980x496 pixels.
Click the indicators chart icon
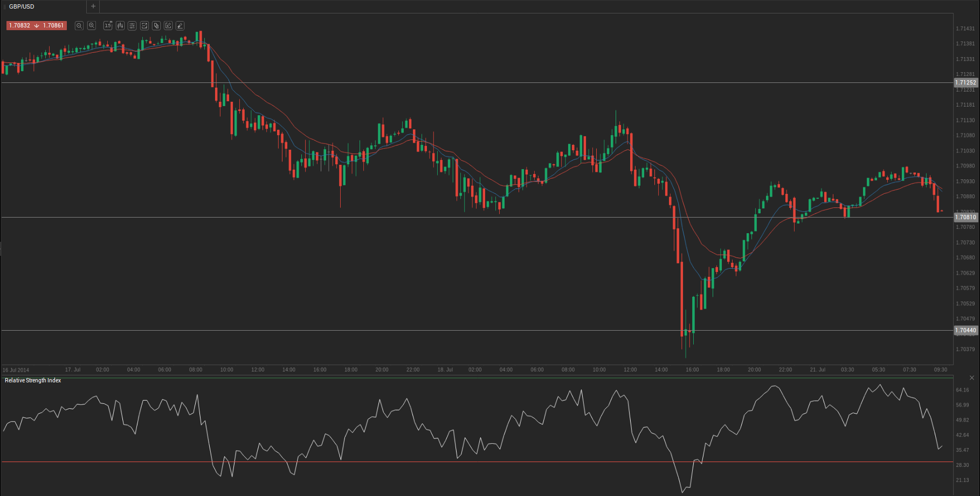[x=144, y=26]
